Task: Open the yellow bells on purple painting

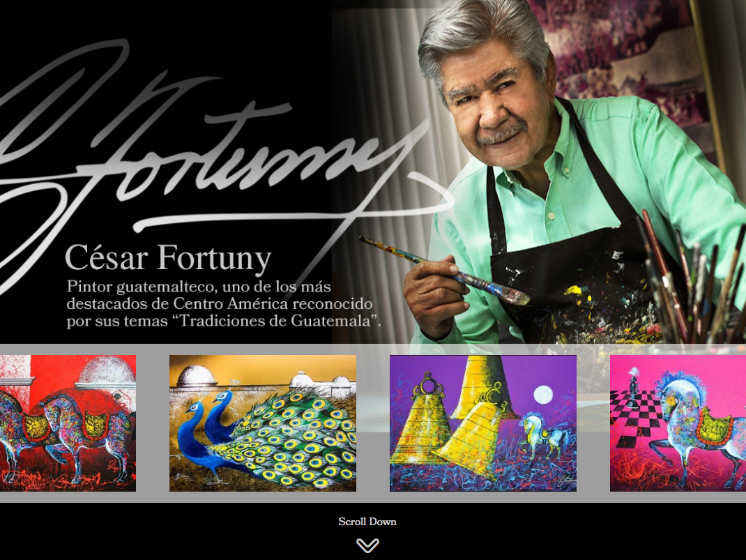Action: pos(483,423)
